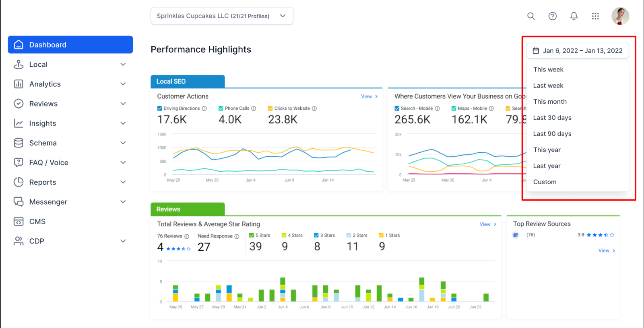This screenshot has width=644, height=328.
Task: Toggle 3 Stars checkbox
Action: click(x=316, y=236)
